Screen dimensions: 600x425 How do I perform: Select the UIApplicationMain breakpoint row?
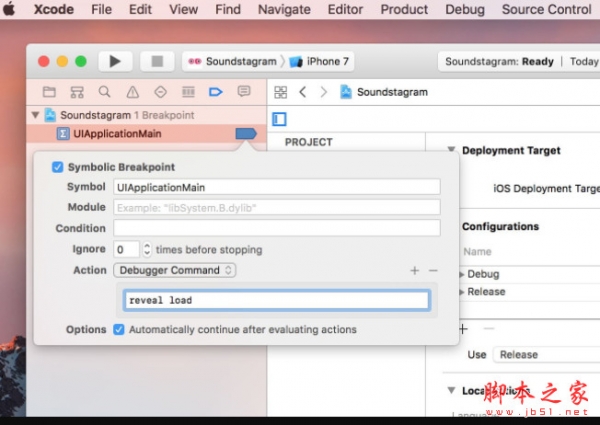click(x=147, y=134)
